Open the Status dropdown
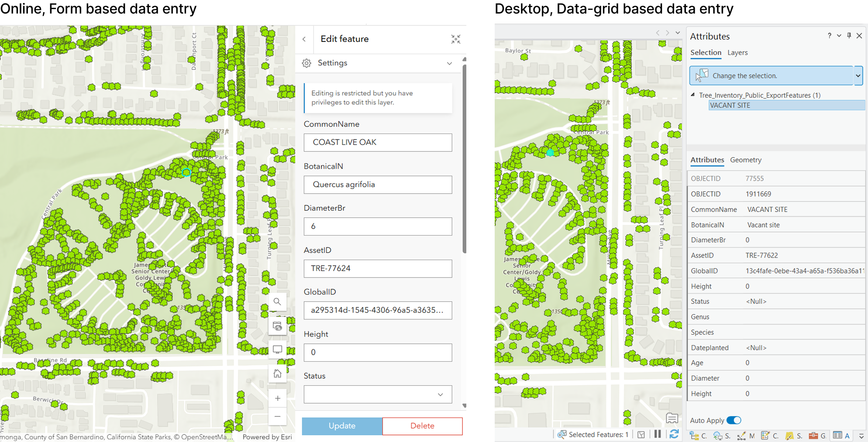The width and height of the screenshot is (868, 442). [x=378, y=394]
